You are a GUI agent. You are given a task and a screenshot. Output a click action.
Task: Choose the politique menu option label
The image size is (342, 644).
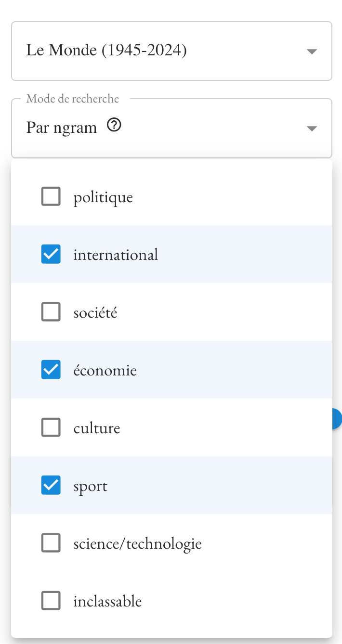tap(103, 197)
